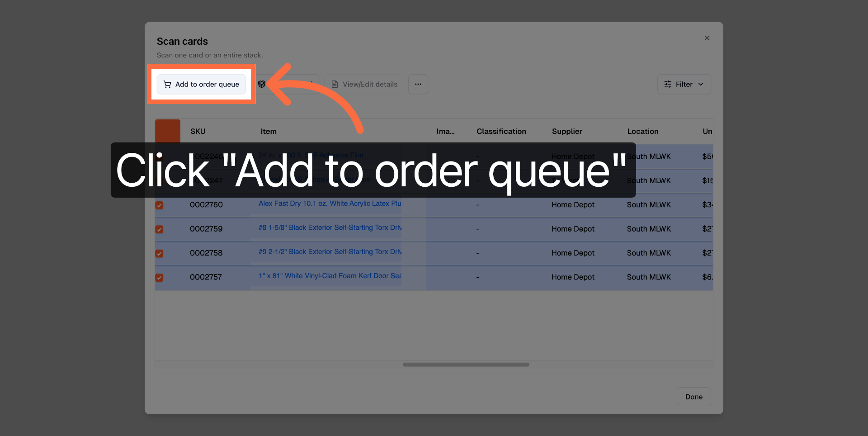Click the document icon beside View/Edit details

[335, 84]
